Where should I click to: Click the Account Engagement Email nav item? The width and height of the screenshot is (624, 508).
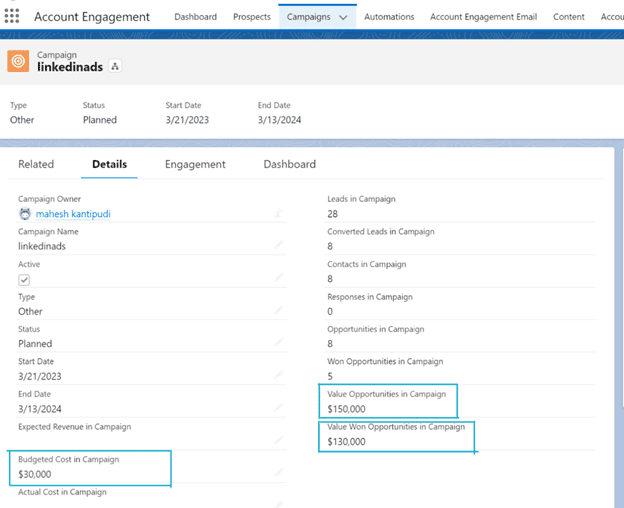click(483, 17)
